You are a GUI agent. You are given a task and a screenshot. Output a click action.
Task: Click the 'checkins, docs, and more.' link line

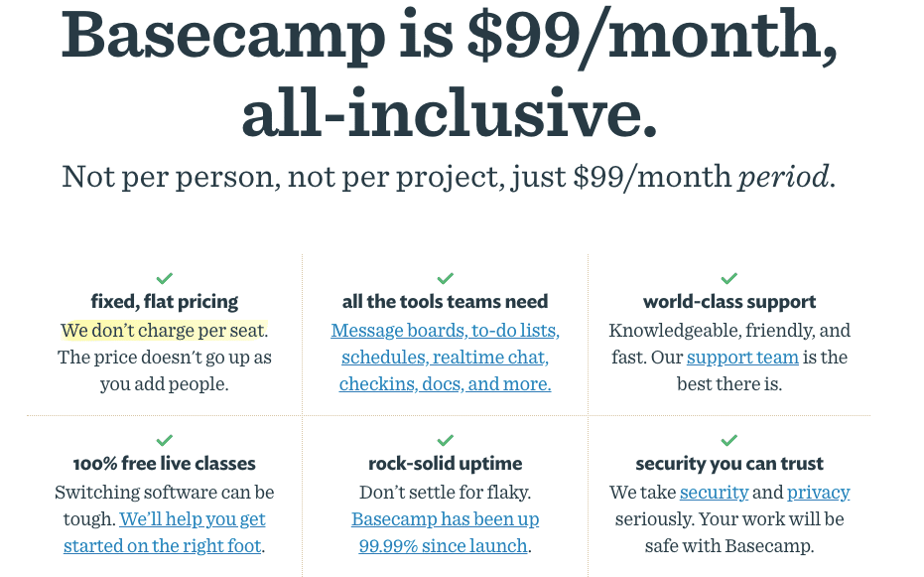click(445, 384)
